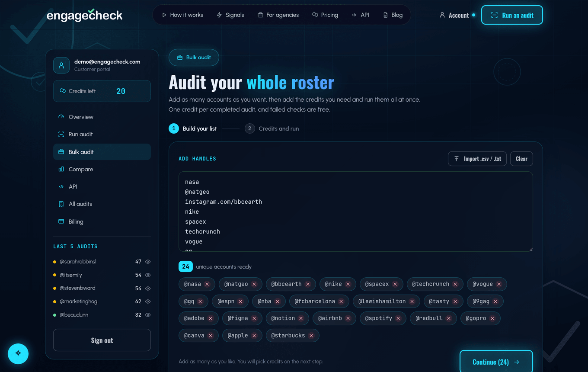View the @stevenbward audit eye icon
Image resolution: width=588 pixels, height=372 pixels.
coord(148,288)
